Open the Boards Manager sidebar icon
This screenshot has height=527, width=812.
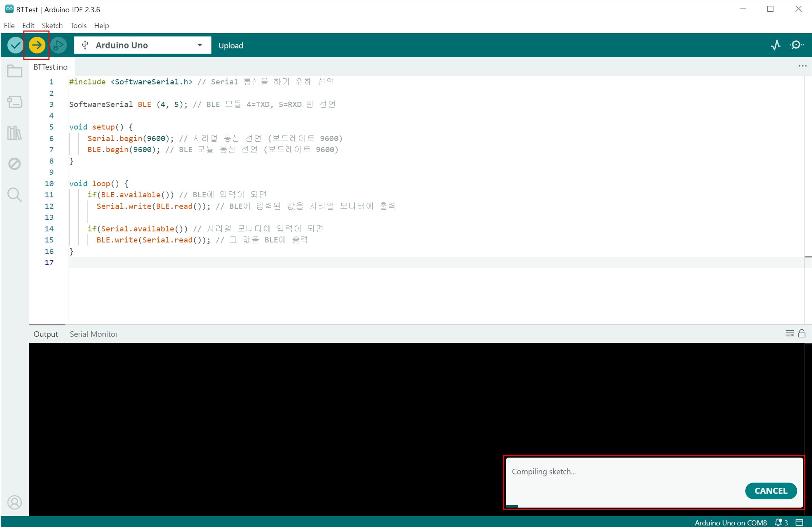click(15, 102)
